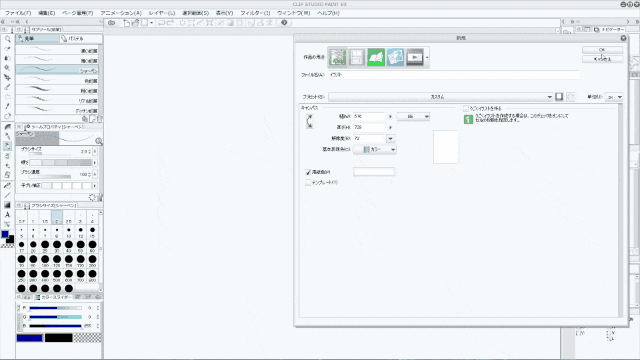Select the green open-book work type icon
Viewport: 640px width, 360px height.
click(x=376, y=57)
